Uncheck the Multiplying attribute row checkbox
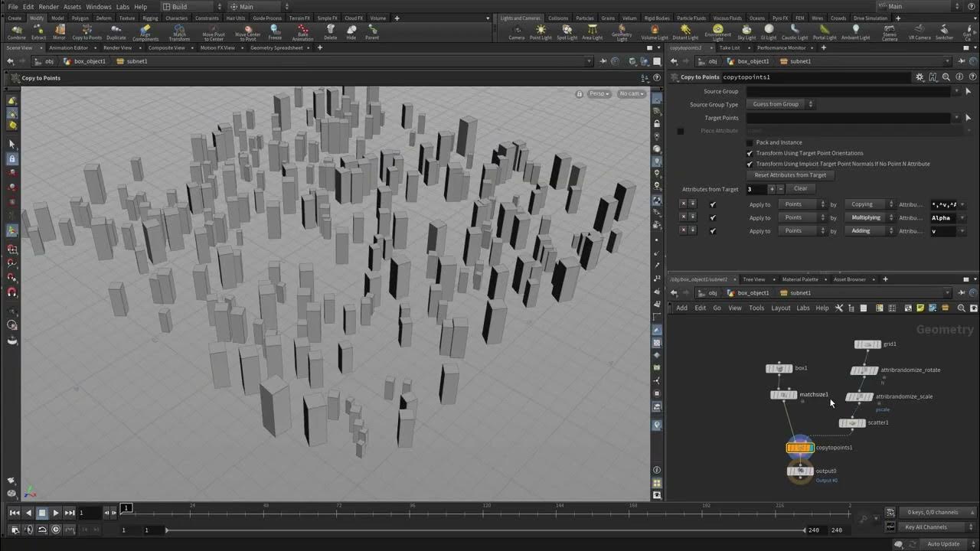Viewport: 980px width, 551px height. [713, 217]
